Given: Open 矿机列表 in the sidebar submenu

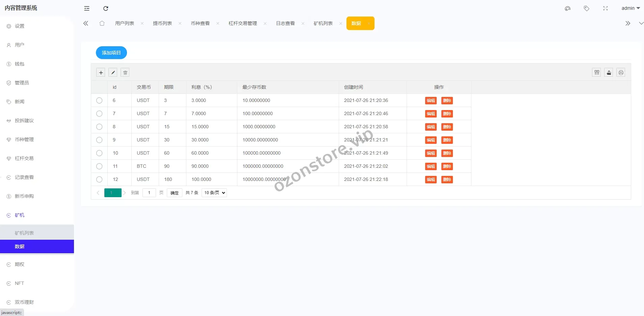Looking at the screenshot, I should (x=24, y=233).
